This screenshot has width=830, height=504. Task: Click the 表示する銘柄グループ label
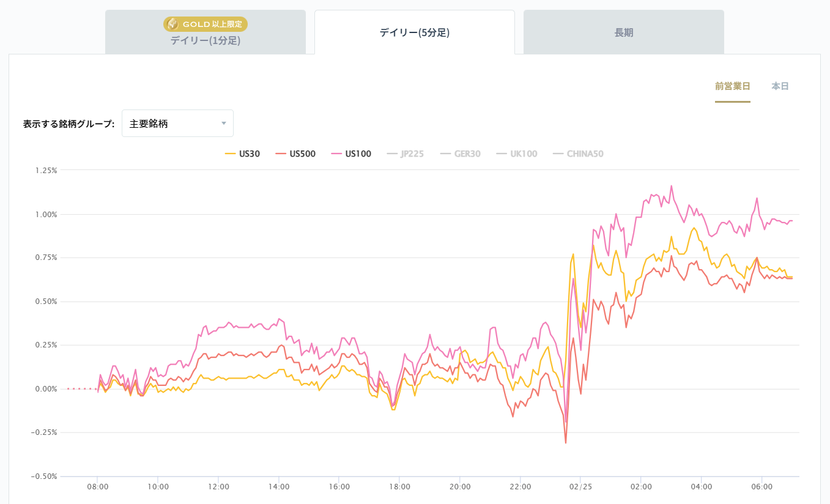click(x=69, y=124)
